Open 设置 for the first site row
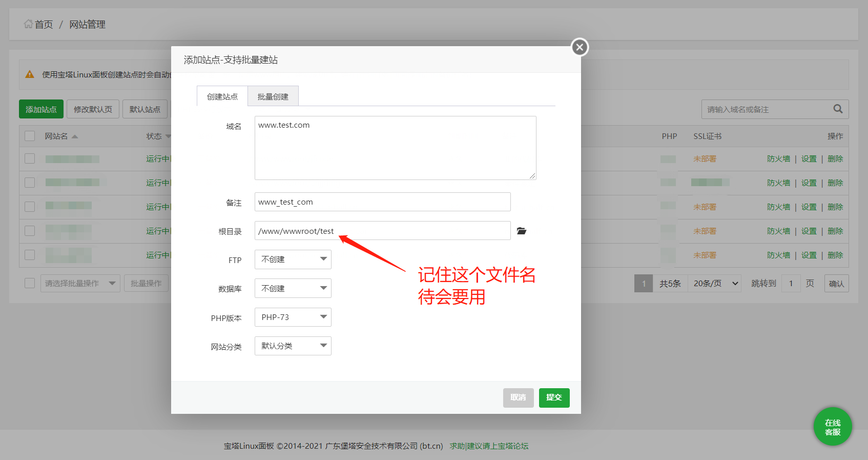868x460 pixels. [x=809, y=159]
